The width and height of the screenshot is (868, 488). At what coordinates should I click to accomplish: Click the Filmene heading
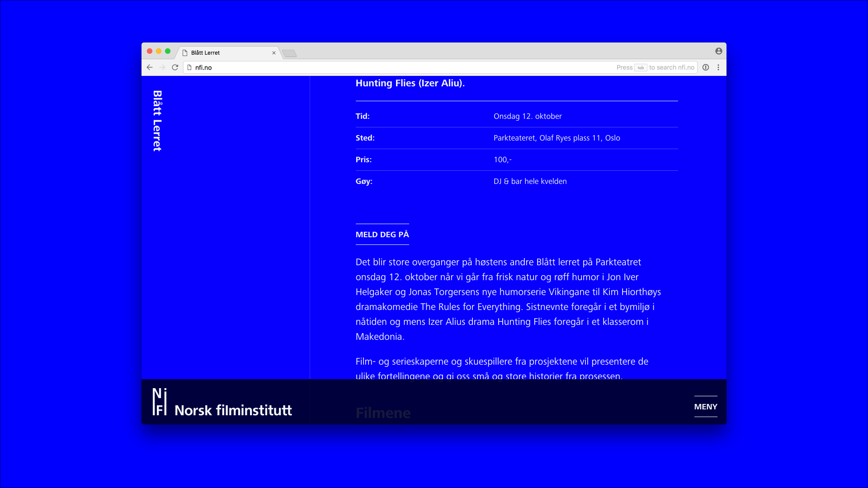[383, 413]
